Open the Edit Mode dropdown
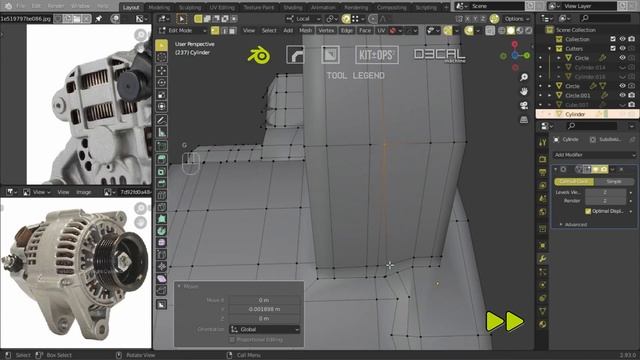The height and width of the screenshot is (360, 640). pos(182,31)
